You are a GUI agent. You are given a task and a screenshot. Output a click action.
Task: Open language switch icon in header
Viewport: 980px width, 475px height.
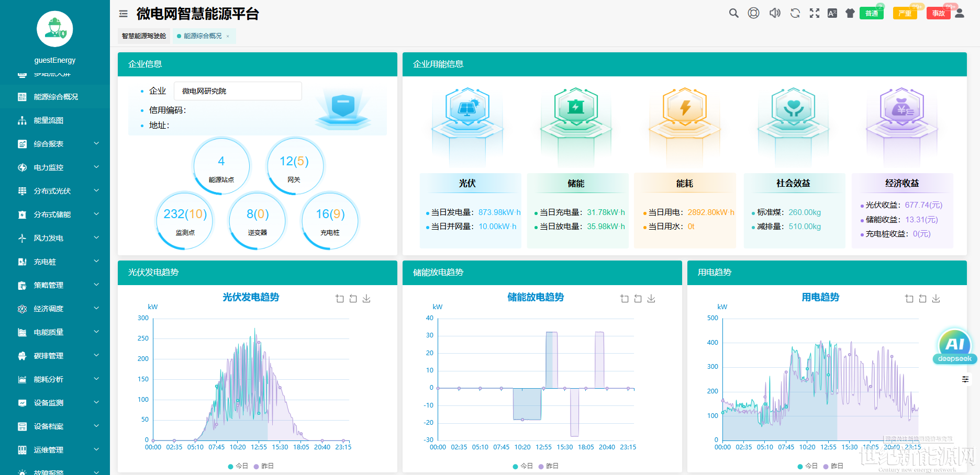pyautogui.click(x=832, y=13)
